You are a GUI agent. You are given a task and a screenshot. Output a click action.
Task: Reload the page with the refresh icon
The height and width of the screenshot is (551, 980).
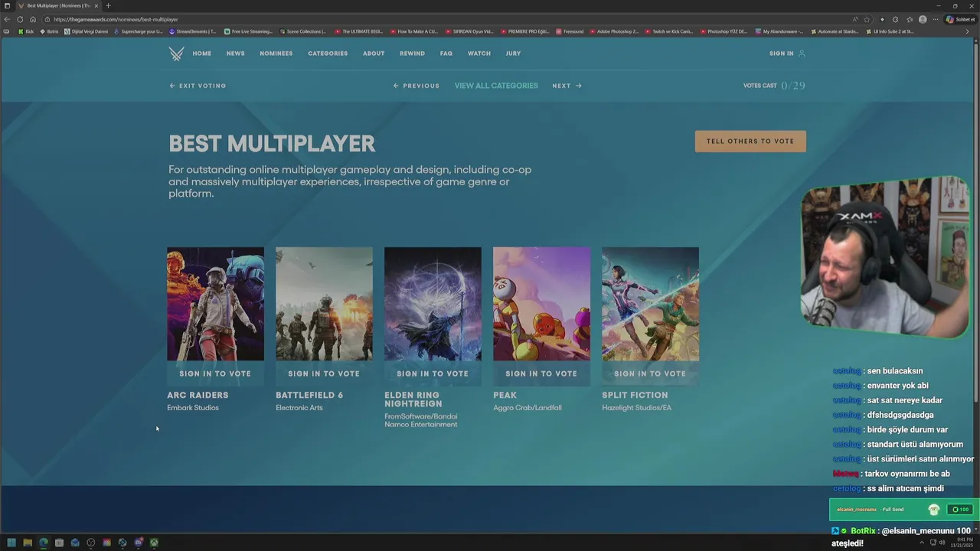[20, 19]
